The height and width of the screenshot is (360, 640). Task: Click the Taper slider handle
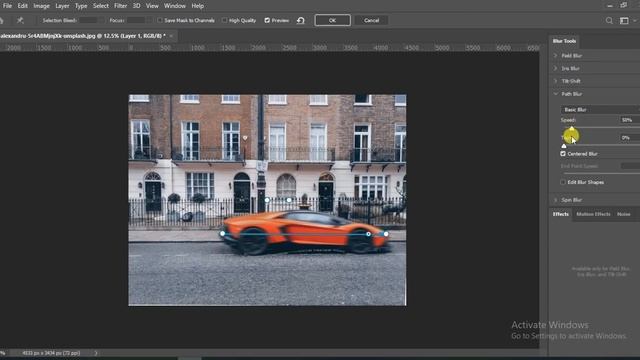point(564,146)
